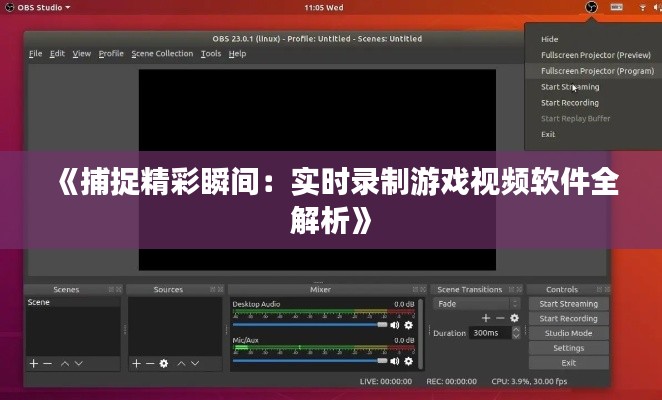Viewport: 662px width, 400px height.
Task: Mute the Desktop Audio speaker
Action: [x=395, y=325]
